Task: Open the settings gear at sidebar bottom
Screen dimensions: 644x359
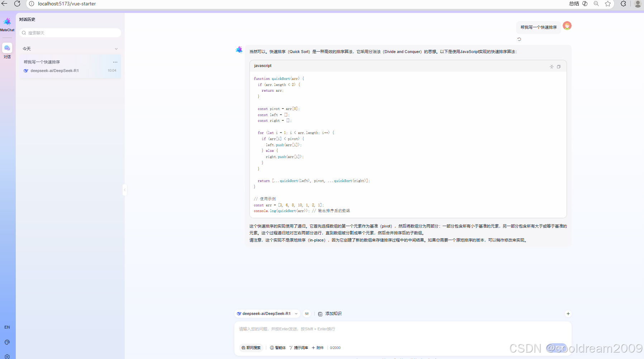Action: click(7, 356)
